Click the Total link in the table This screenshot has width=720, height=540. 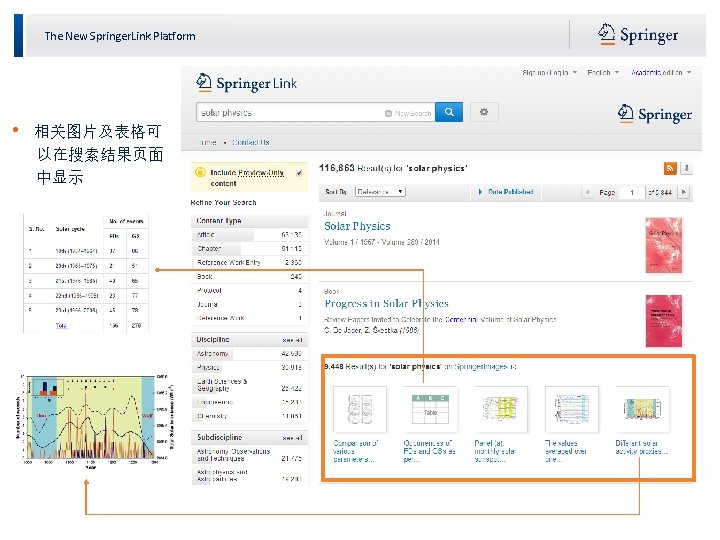pos(62,326)
